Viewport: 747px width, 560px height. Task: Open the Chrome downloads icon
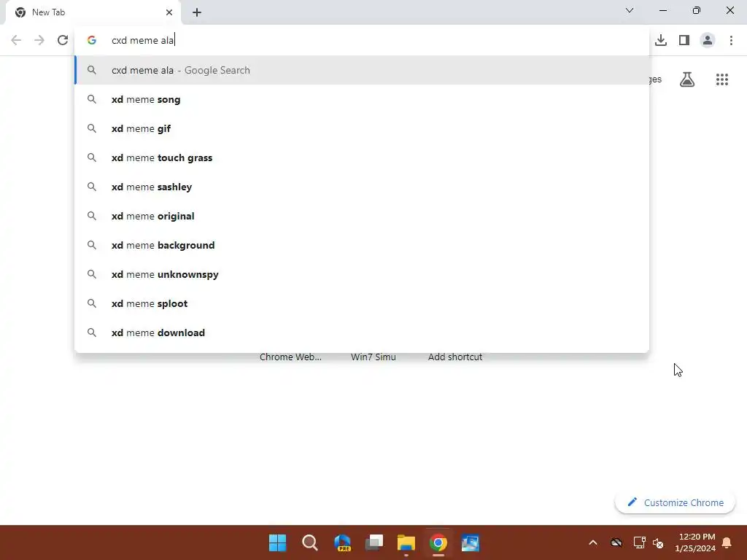coord(661,40)
